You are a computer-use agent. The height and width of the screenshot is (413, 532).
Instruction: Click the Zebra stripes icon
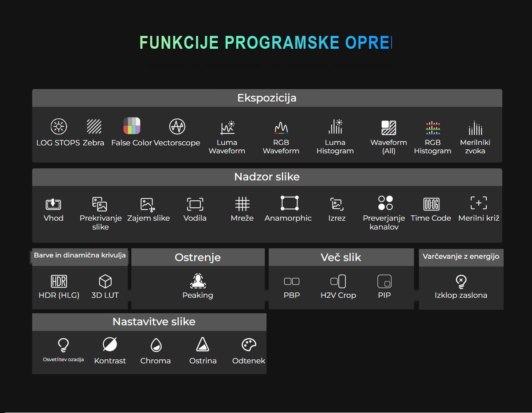pos(94,127)
